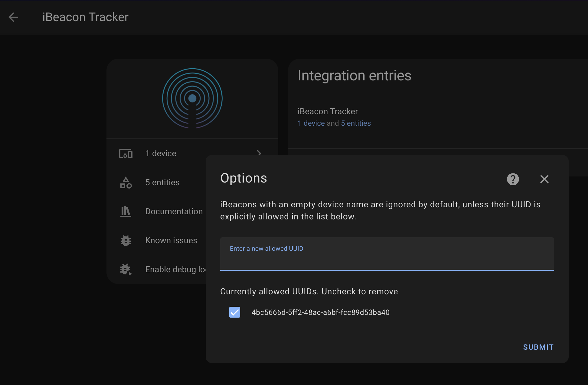The height and width of the screenshot is (385, 588).
Task: Close the Options dialog
Action: click(544, 179)
